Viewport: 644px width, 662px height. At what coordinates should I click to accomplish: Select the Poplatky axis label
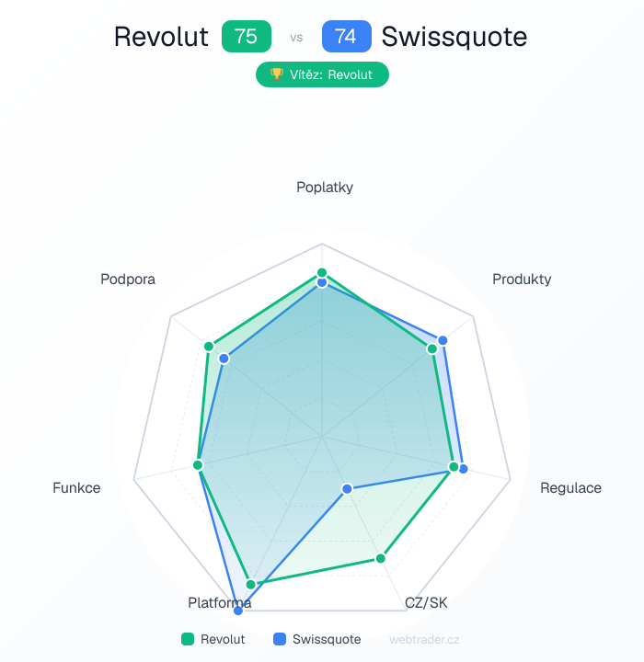(325, 188)
